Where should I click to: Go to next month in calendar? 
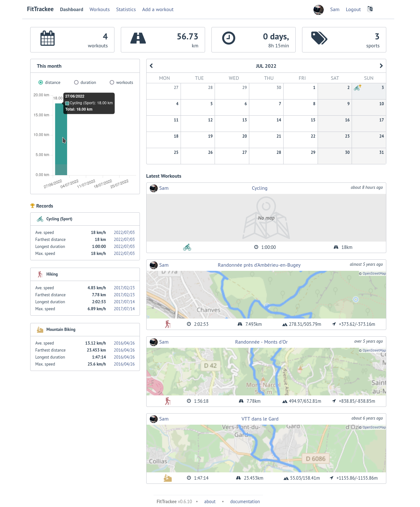tap(381, 66)
